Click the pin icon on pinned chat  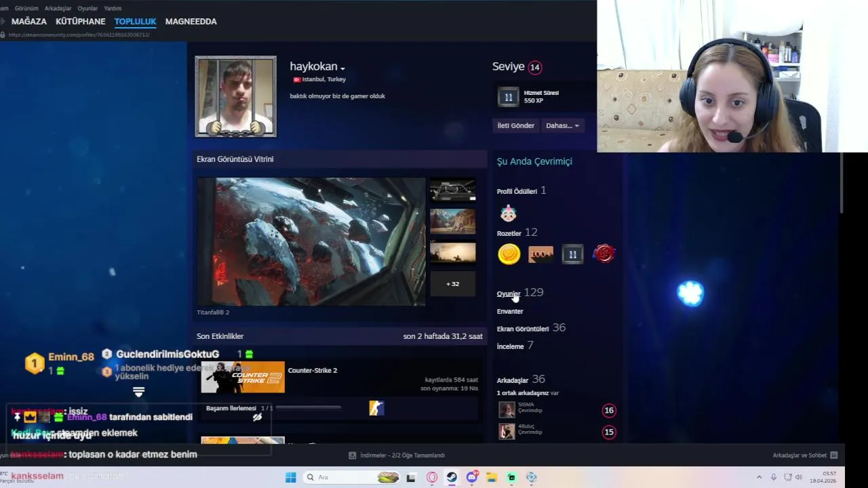tap(17, 418)
